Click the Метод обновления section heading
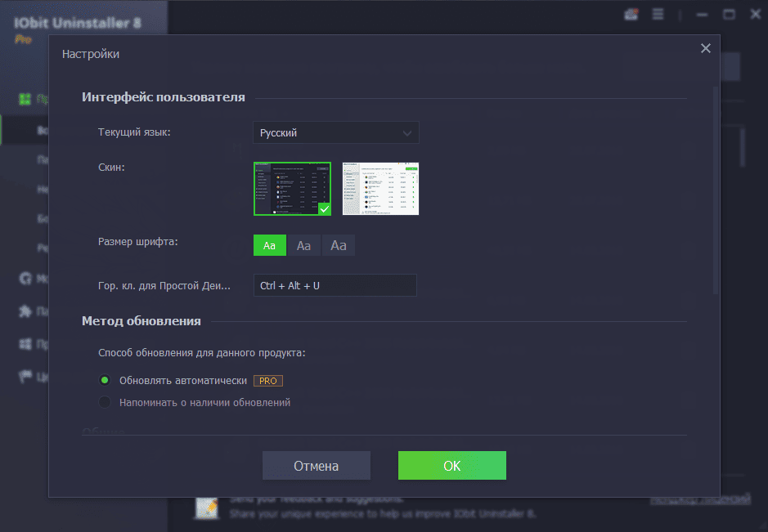Screen dimensions: 768x532 pos(141,320)
